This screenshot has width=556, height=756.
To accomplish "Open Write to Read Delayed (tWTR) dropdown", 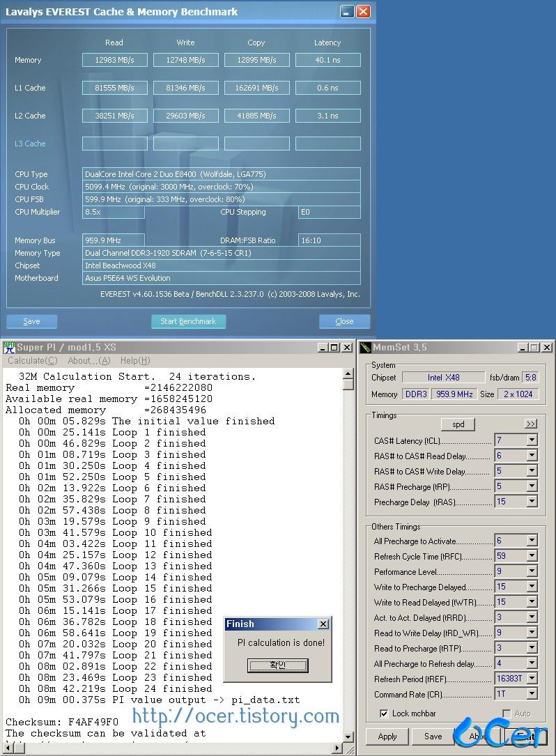I will click(x=532, y=602).
